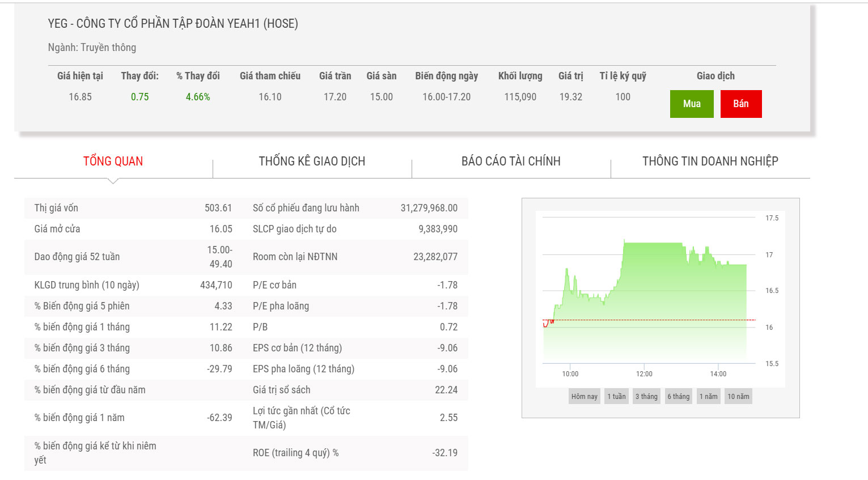Image resolution: width=868 pixels, height=480 pixels.
Task: Click the YEG company title heading
Action: [x=173, y=24]
